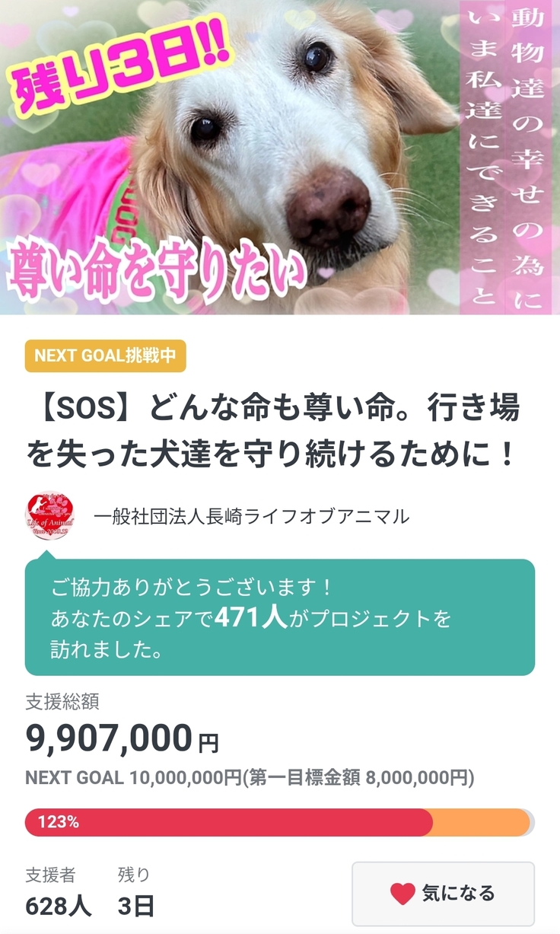Click the red 123% funding progress bar
The width and height of the screenshot is (560, 934).
click(229, 822)
